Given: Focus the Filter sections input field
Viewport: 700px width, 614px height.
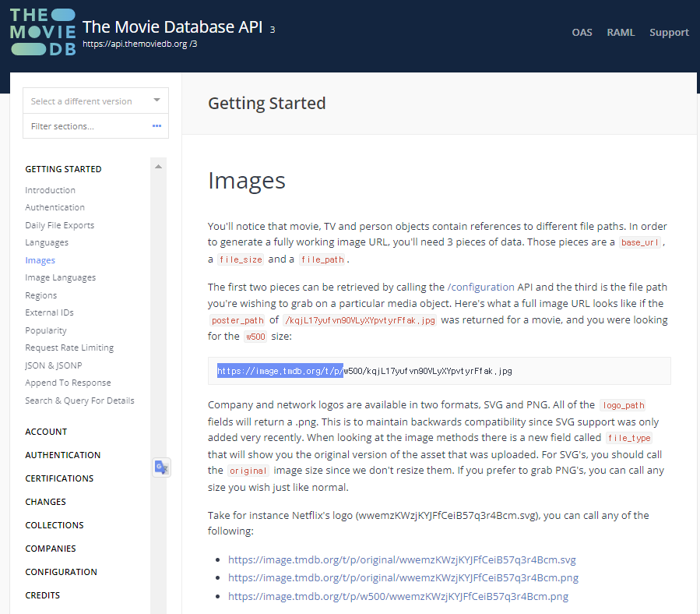Looking at the screenshot, I should pos(96,126).
